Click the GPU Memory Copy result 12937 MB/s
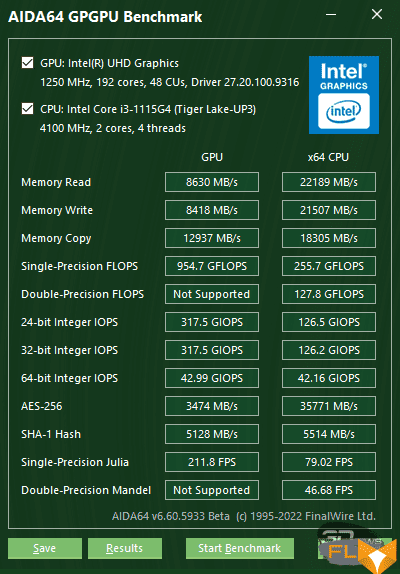This screenshot has height=574, width=400. [x=212, y=238]
